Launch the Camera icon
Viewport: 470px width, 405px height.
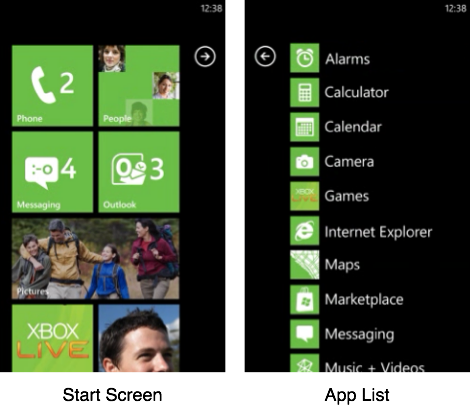point(304,162)
